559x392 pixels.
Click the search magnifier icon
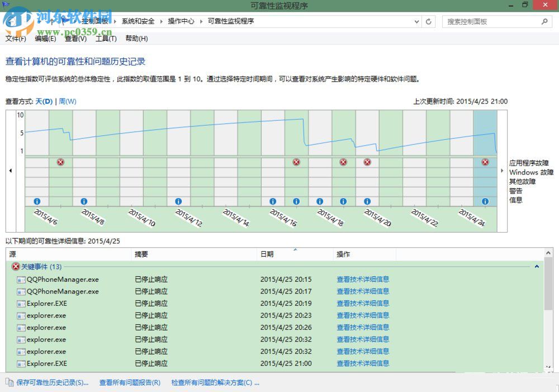544,21
